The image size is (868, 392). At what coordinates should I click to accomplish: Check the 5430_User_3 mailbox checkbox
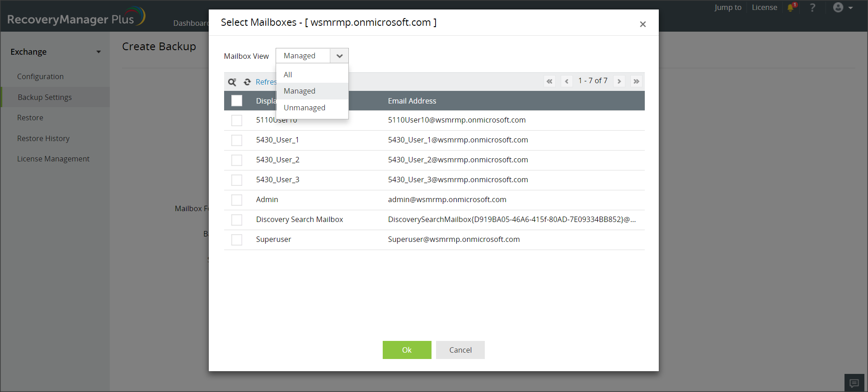point(237,180)
